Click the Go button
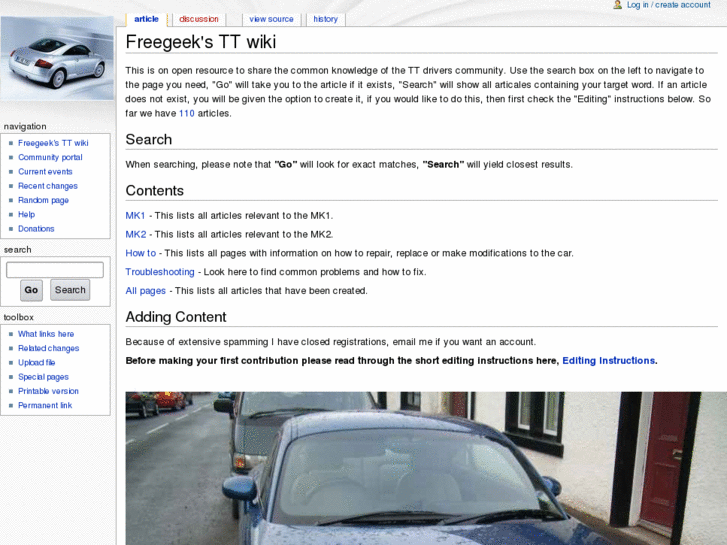The height and width of the screenshot is (545, 727). [x=31, y=290]
